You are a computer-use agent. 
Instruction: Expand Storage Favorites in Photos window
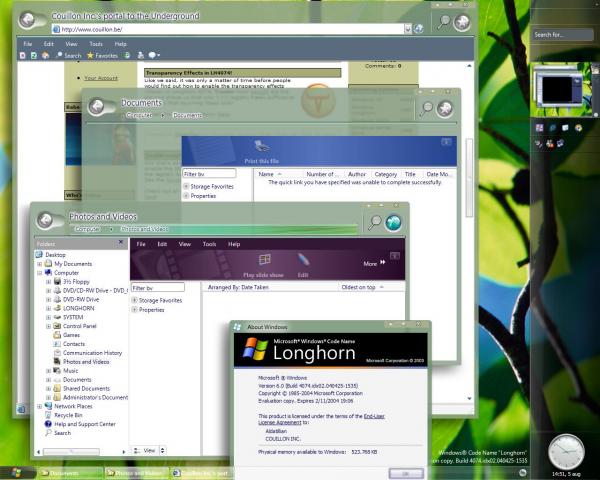[x=134, y=300]
